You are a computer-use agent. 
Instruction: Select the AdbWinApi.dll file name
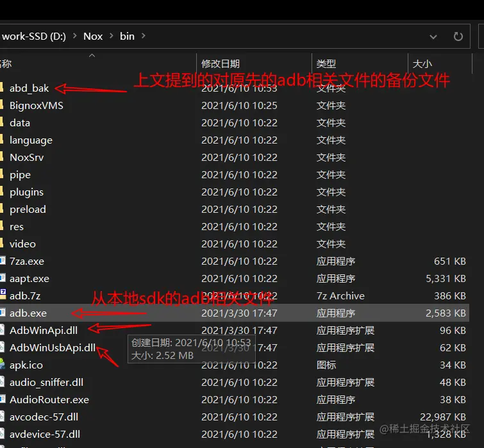pyautogui.click(x=44, y=331)
